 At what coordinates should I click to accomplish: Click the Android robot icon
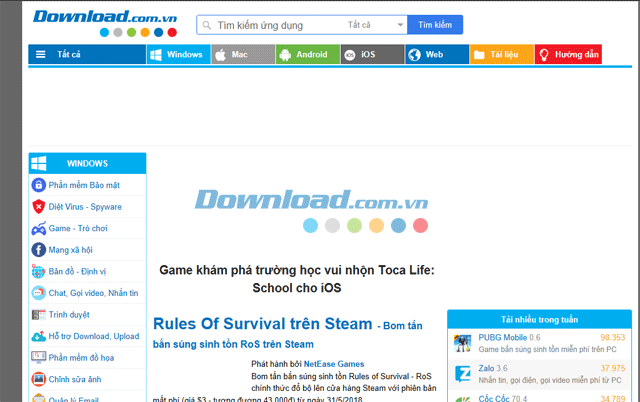[285, 55]
